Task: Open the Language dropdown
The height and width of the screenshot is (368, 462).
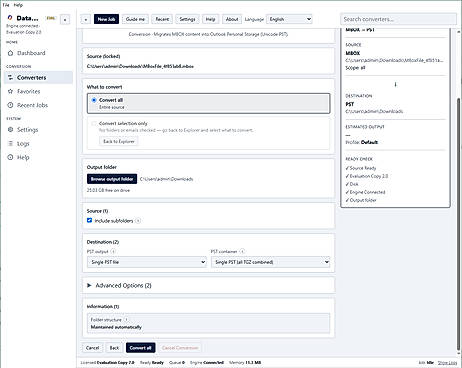Action: tap(289, 19)
